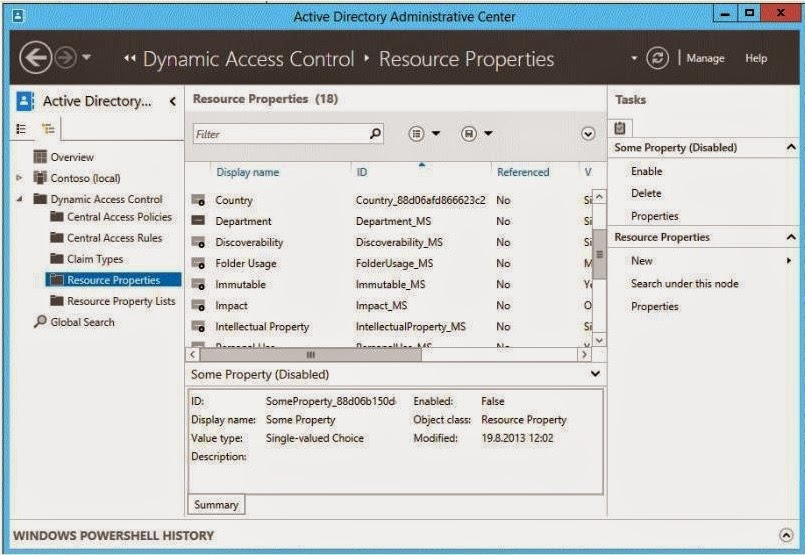805x555 pixels.
Task: Click the list scroll up arrow
Action: [x=599, y=197]
